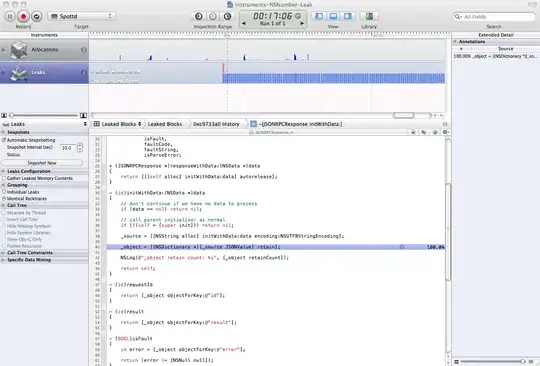Click the info icon on the highlighted line
The width and height of the screenshot is (540, 366).
click(x=402, y=247)
